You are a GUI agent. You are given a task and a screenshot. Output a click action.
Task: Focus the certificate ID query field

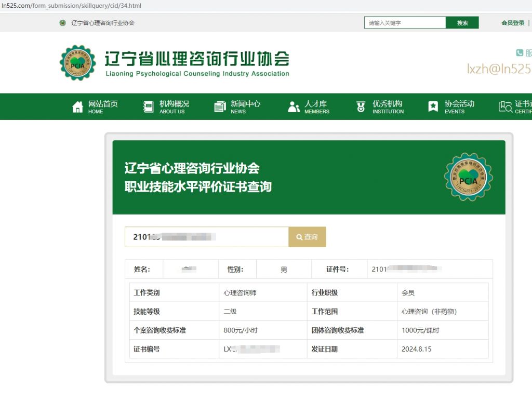pos(207,237)
